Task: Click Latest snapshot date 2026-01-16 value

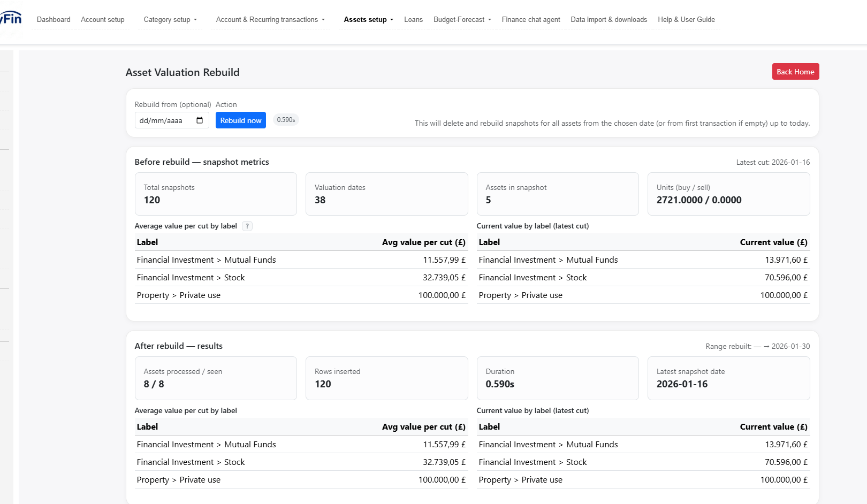Action: pos(682,384)
